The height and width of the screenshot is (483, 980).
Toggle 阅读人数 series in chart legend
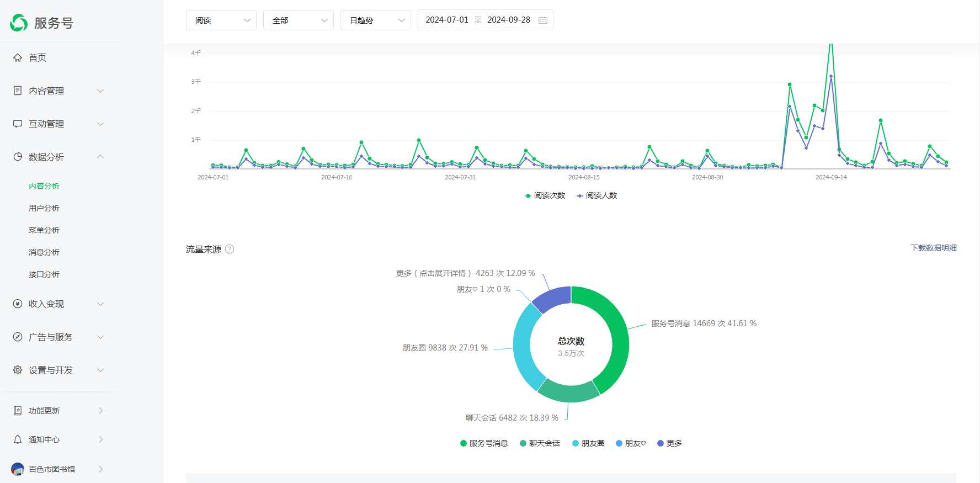[596, 195]
